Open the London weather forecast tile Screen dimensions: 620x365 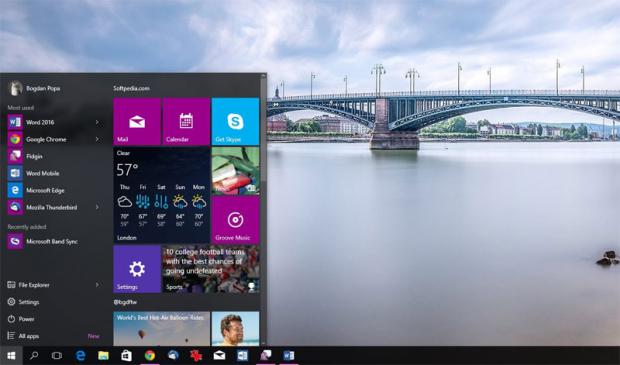pyautogui.click(x=162, y=195)
